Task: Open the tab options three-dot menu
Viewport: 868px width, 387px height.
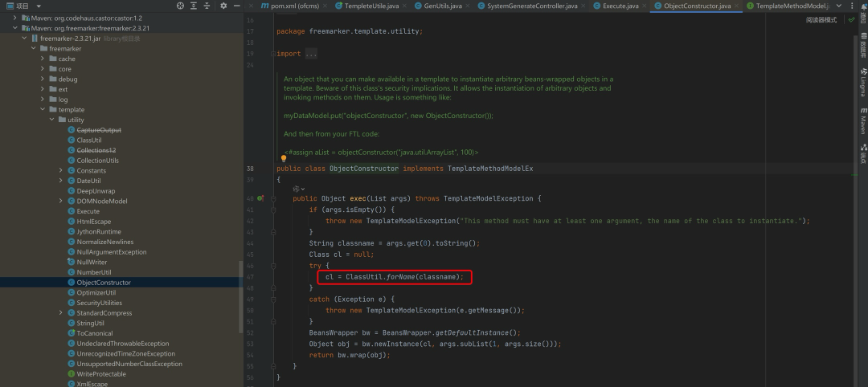Action: pyautogui.click(x=852, y=6)
